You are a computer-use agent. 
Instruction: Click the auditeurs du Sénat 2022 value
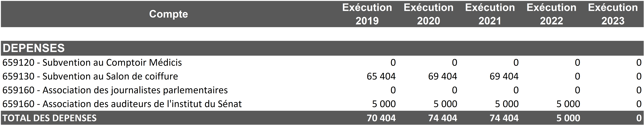pos(568,104)
